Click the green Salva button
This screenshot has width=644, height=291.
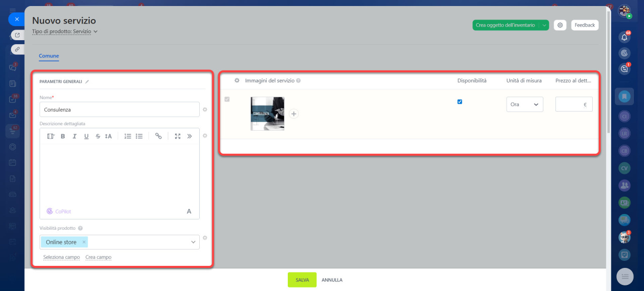302,280
